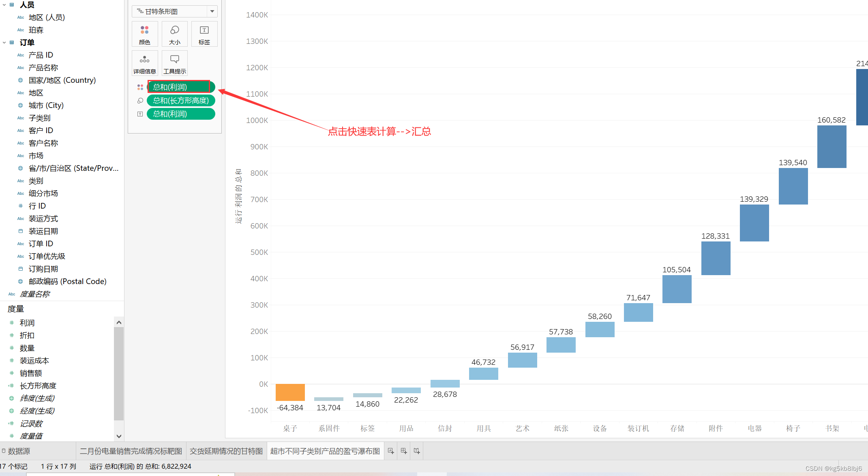868x476 pixels.
Task: Click the globe icon of 纬度(生成)
Action: 12,398
